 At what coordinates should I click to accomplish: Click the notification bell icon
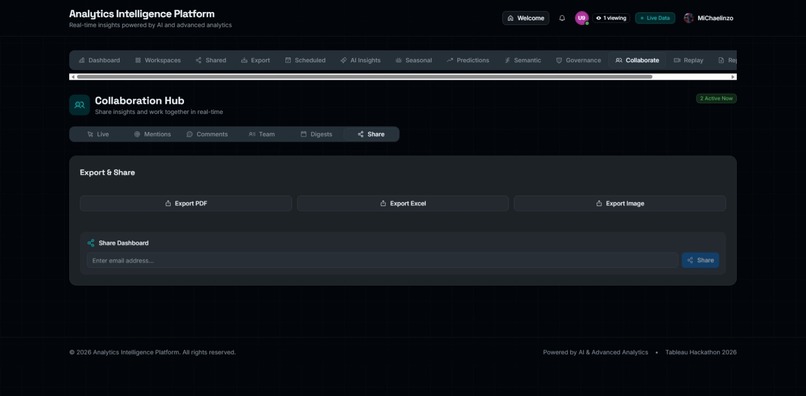pyautogui.click(x=562, y=18)
